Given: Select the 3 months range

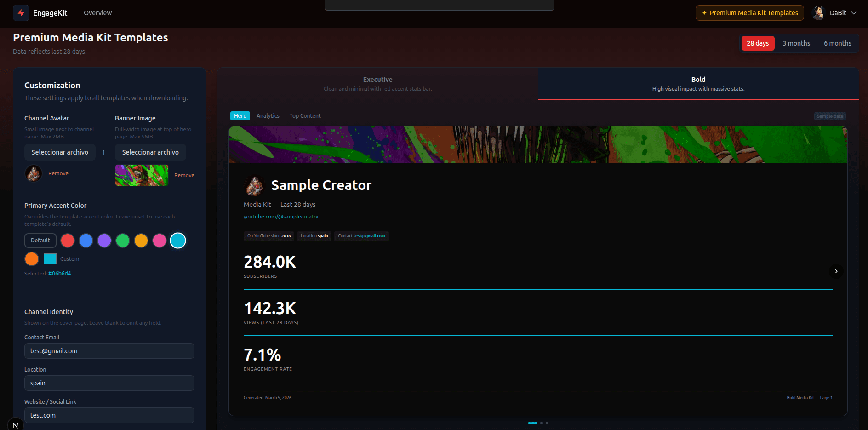Looking at the screenshot, I should click(796, 43).
